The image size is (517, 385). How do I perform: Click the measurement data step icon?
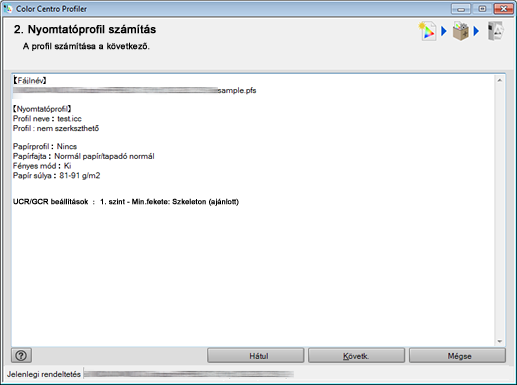pos(428,31)
